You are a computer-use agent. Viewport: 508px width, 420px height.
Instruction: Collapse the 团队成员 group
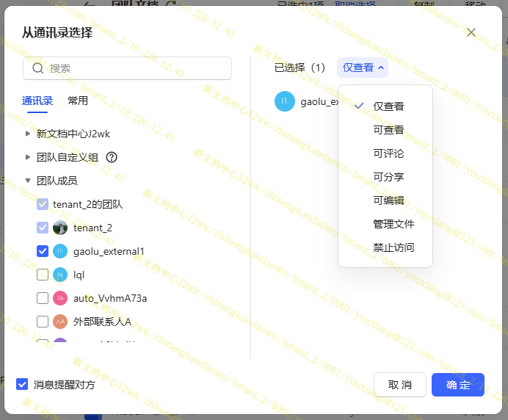pos(28,181)
